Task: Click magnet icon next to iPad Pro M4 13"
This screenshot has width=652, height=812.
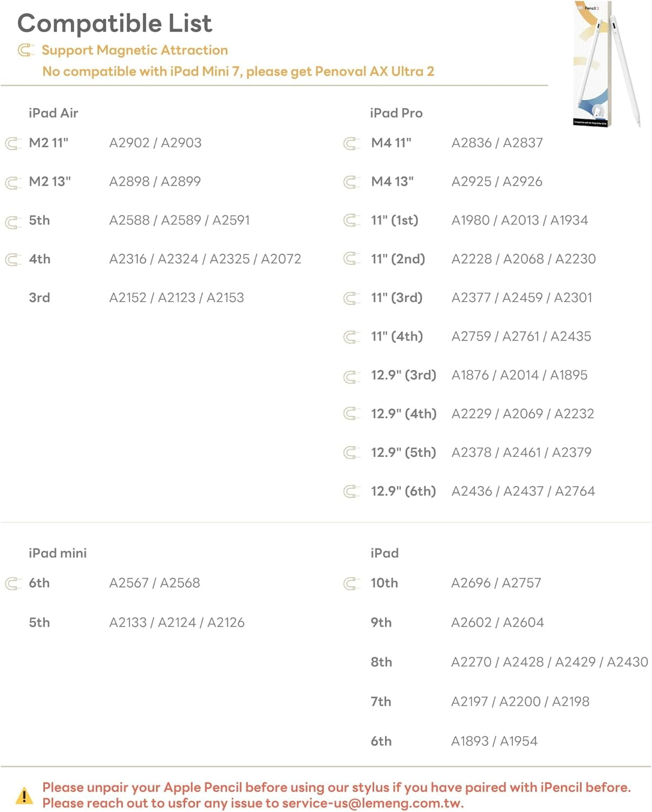Action: (351, 182)
